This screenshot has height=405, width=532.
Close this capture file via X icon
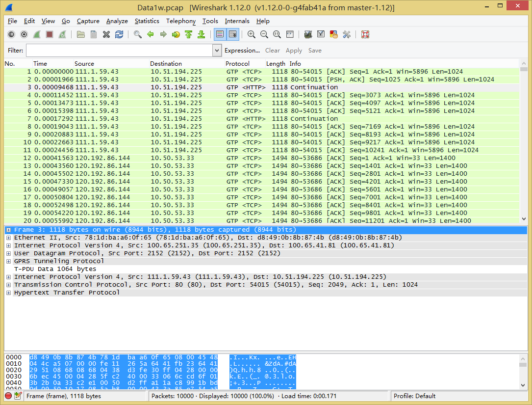[x=106, y=34]
